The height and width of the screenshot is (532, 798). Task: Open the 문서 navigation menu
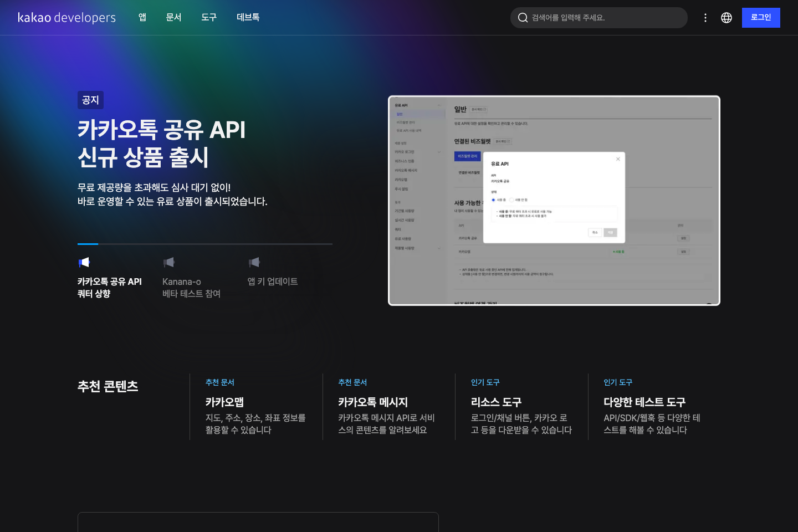pyautogui.click(x=173, y=17)
